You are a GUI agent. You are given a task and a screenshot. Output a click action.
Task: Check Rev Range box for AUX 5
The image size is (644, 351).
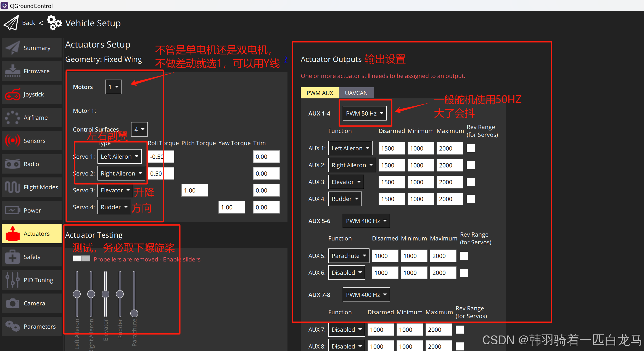pos(464,256)
